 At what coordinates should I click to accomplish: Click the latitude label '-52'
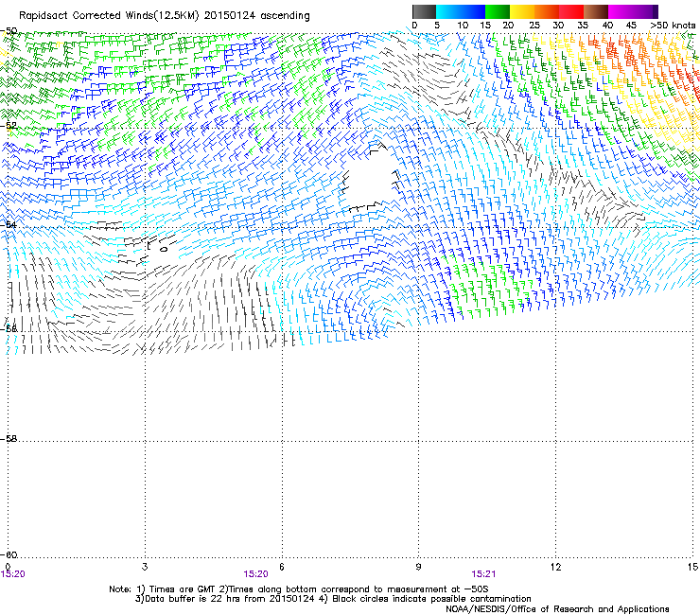[x=9, y=126]
